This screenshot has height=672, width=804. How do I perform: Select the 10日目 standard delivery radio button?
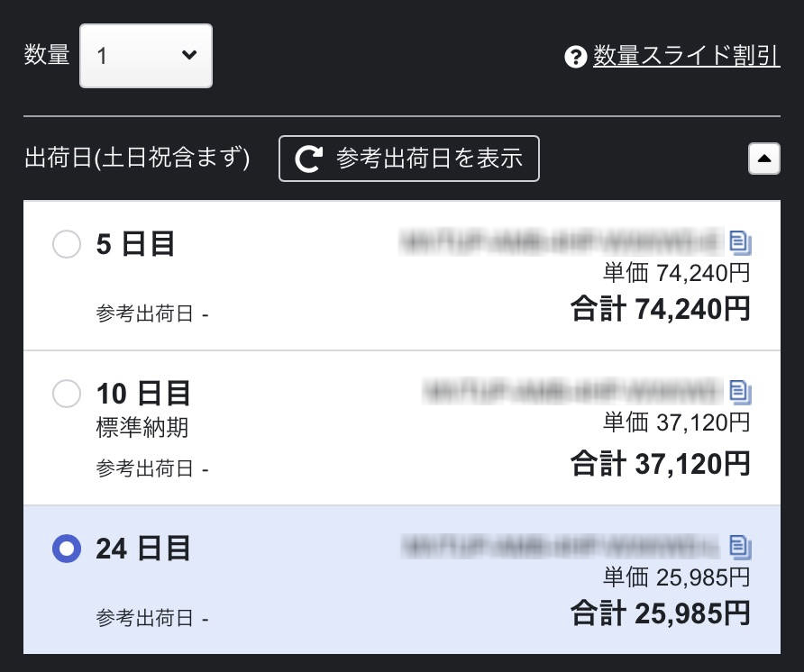pyautogui.click(x=67, y=394)
